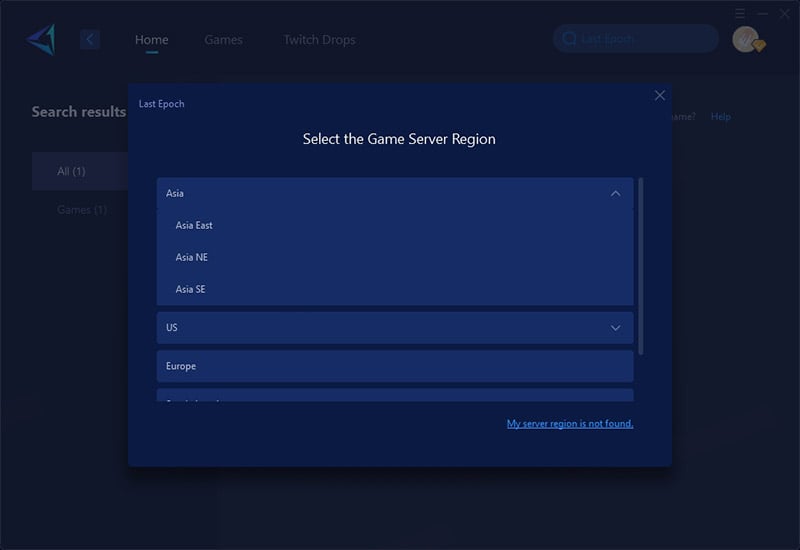The height and width of the screenshot is (550, 800).
Task: Click the Asia header row
Action: (x=395, y=193)
